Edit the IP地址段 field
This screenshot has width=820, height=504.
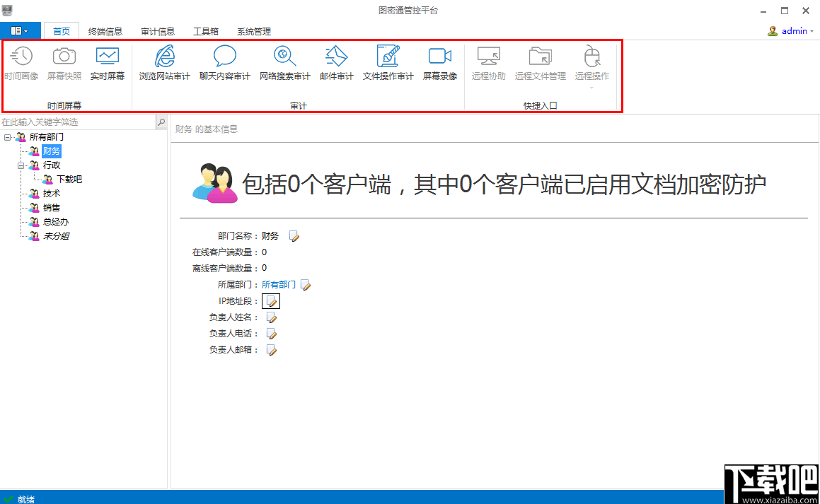point(271,300)
